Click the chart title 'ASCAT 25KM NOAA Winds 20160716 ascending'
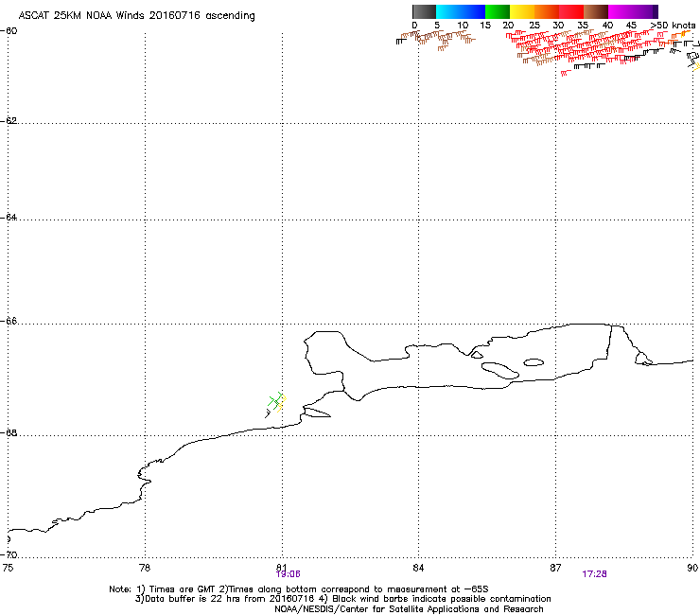Screen dimensions: 700x615 point(136,16)
